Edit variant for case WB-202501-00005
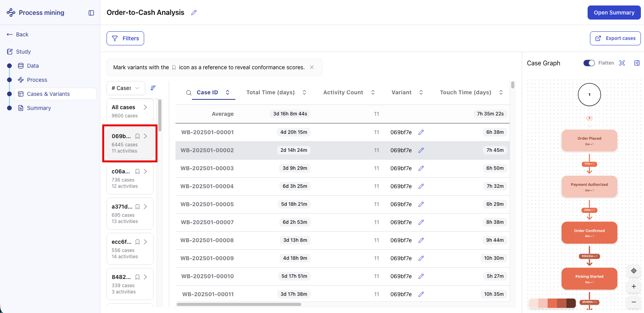Screen dimensions: 644x313 (x=421, y=204)
